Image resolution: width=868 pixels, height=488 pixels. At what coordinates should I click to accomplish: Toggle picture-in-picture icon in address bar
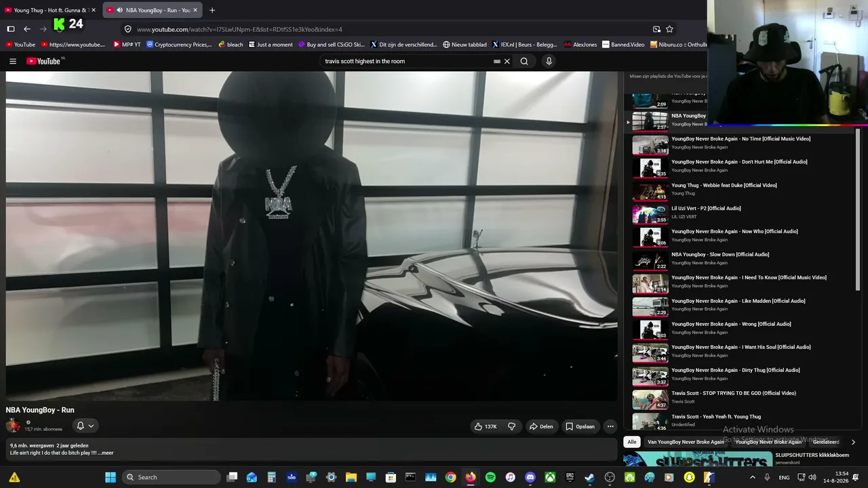pyautogui.click(x=656, y=29)
